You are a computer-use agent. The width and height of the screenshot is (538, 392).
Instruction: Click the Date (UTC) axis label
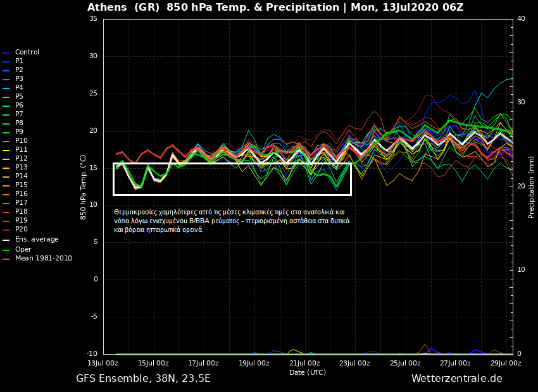[x=308, y=373]
